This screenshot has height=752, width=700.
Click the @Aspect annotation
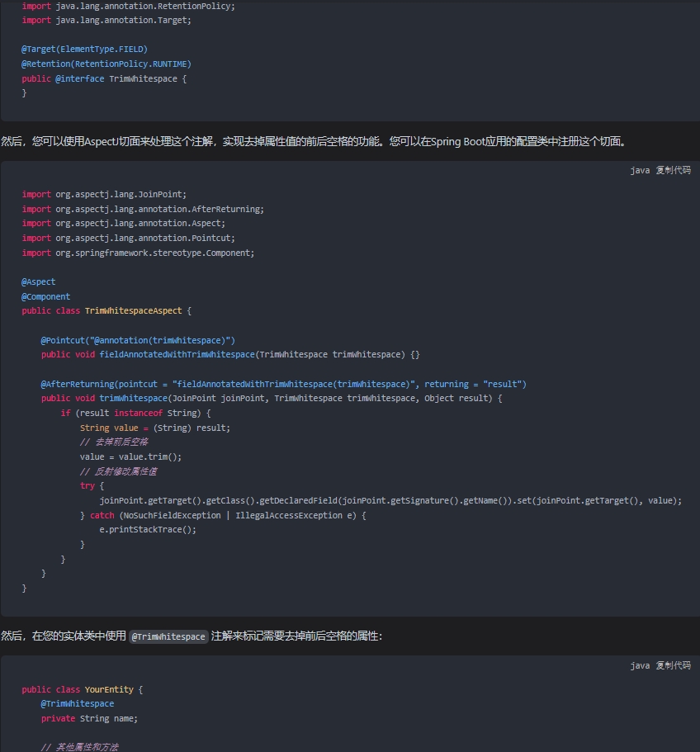tap(39, 282)
